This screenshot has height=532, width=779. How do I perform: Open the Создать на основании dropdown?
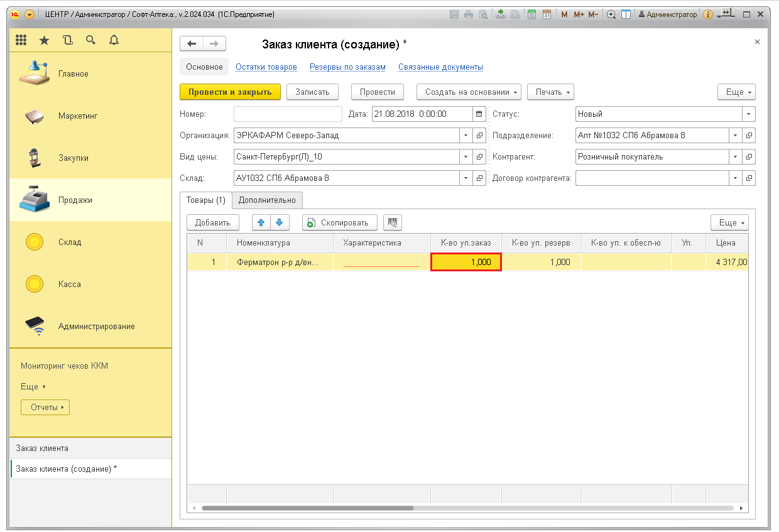[469, 92]
